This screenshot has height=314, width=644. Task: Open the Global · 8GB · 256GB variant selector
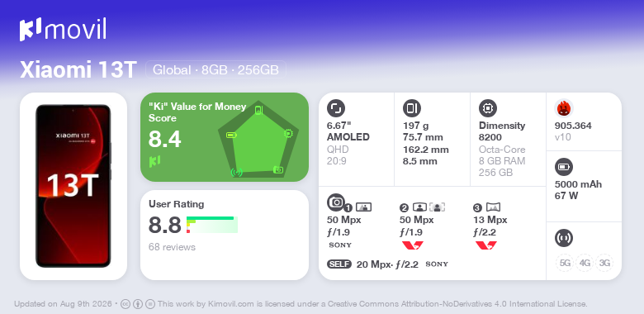[x=215, y=70]
